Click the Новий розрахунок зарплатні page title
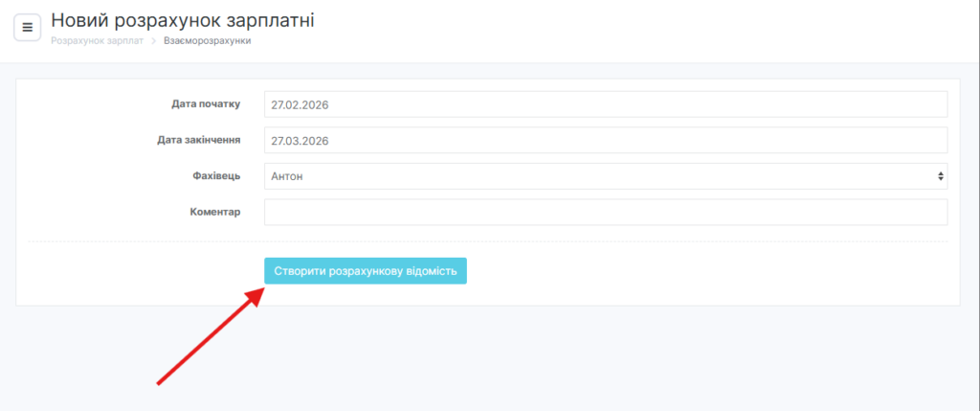 (183, 19)
